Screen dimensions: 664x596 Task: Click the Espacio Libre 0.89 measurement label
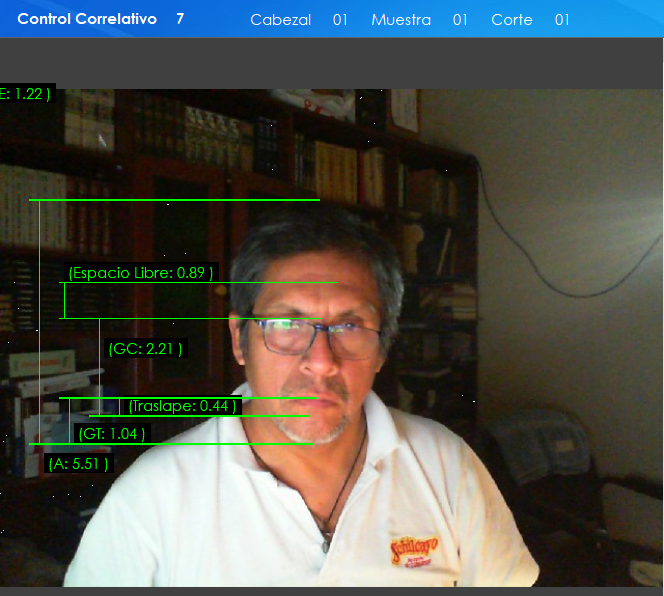(x=140, y=273)
